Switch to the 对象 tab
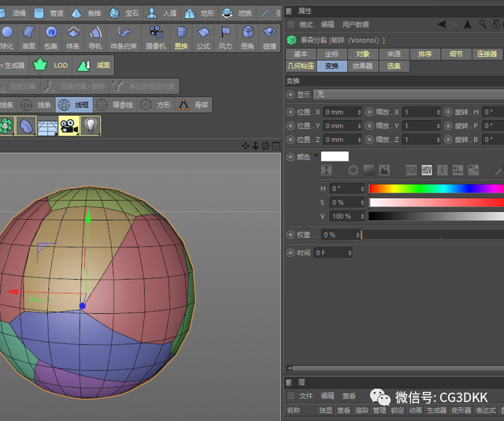The image size is (504, 421). pos(363,54)
